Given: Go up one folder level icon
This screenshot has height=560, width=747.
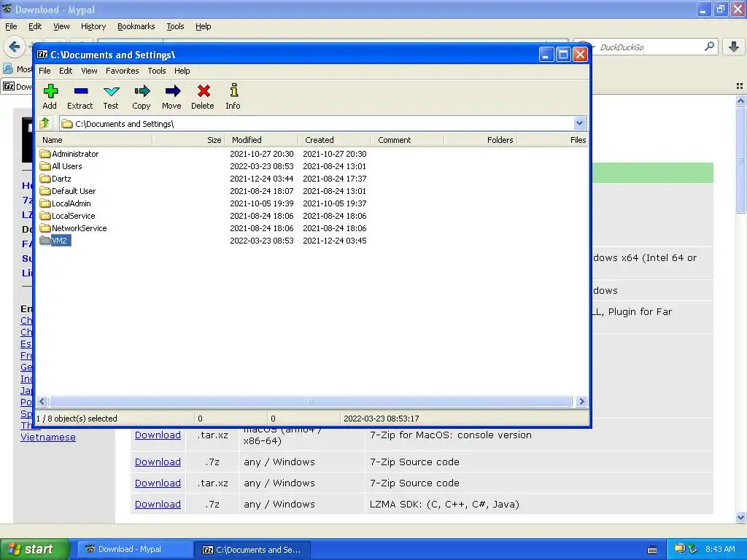Looking at the screenshot, I should pos(44,123).
